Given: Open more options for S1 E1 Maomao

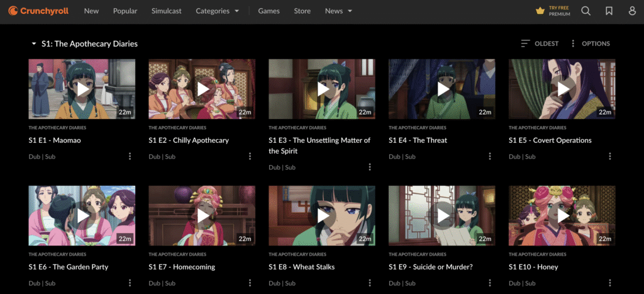Looking at the screenshot, I should click(x=130, y=156).
